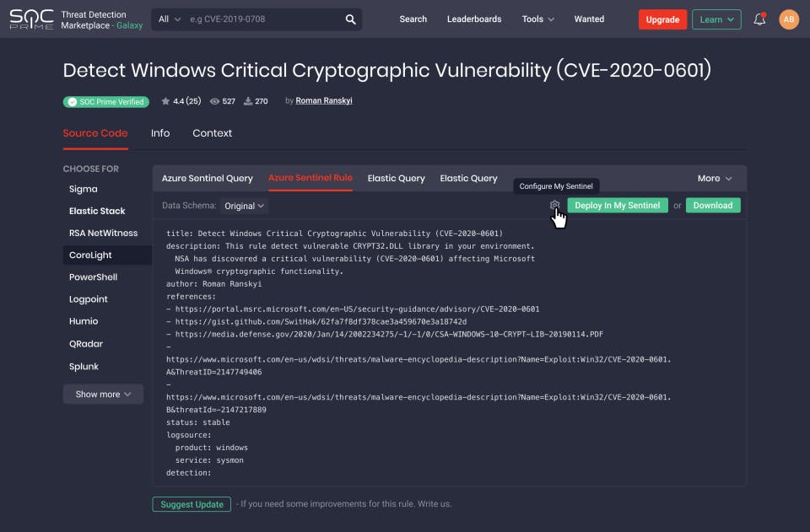Open the Data Schema Original dropdown
This screenshot has width=810, height=532.
[x=244, y=206]
